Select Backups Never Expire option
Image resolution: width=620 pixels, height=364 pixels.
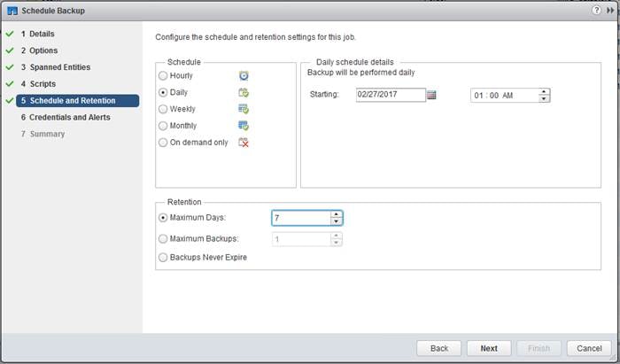pos(162,258)
